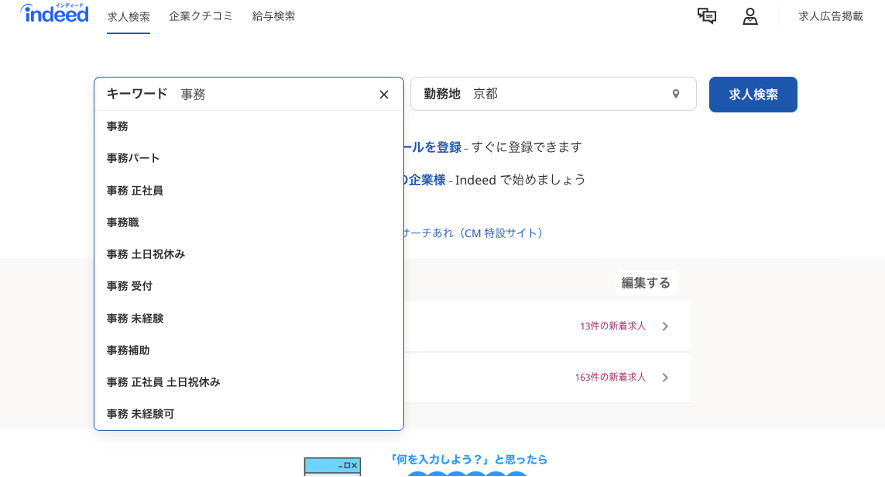Choose the 事務補助 suggestion
Viewport: 885px width, 477px height.
click(x=128, y=350)
